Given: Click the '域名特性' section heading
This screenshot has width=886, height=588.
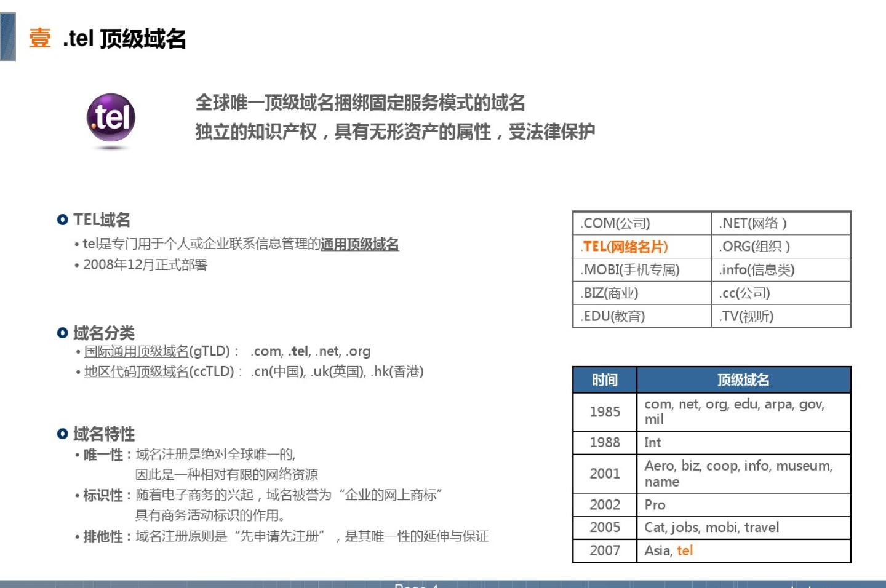Looking at the screenshot, I should tap(103, 434).
